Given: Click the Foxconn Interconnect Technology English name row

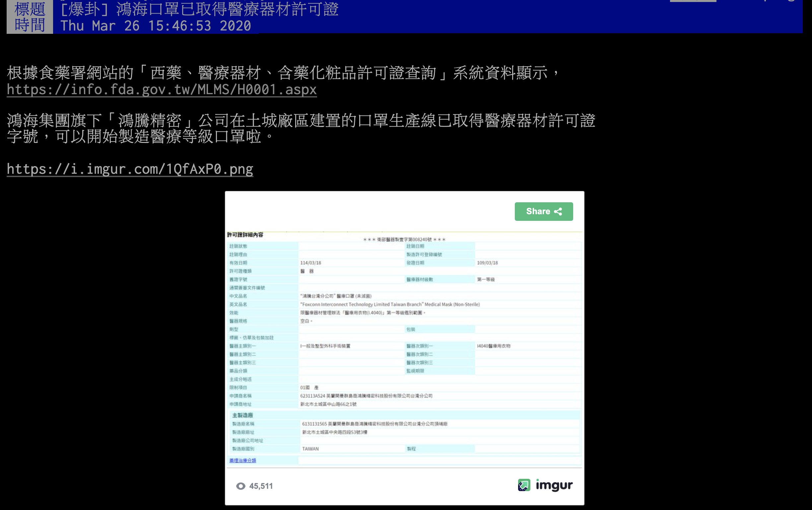Looking at the screenshot, I should point(389,304).
